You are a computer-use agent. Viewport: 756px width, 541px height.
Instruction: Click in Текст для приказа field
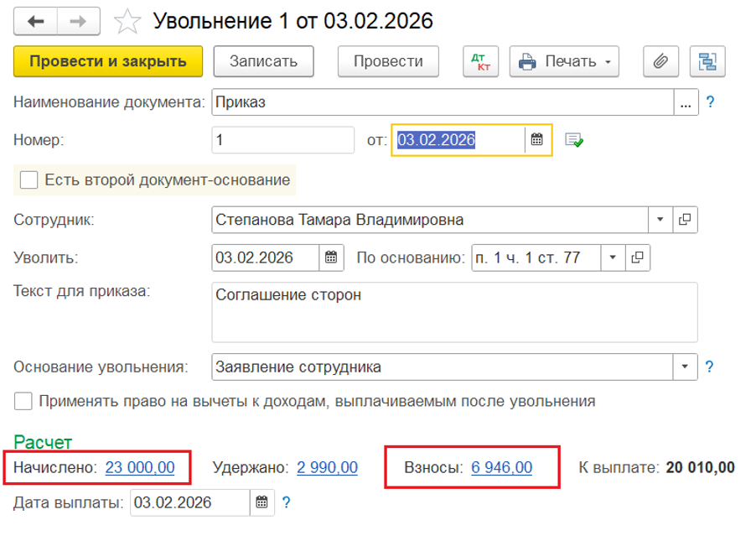coord(453,312)
